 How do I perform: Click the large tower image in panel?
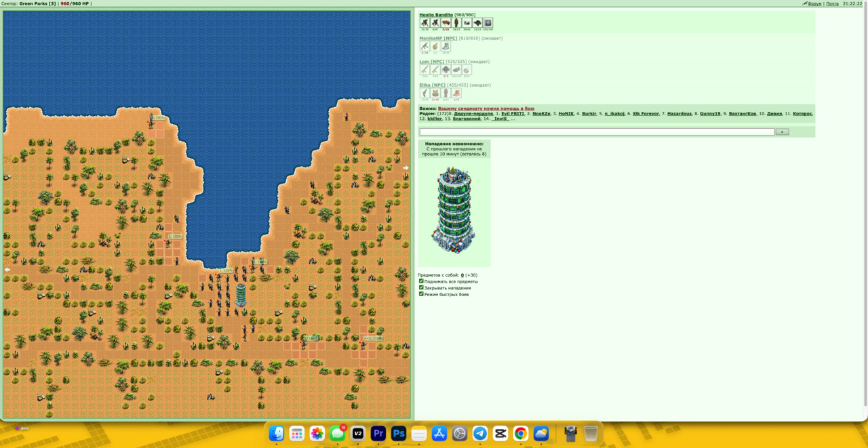click(454, 209)
